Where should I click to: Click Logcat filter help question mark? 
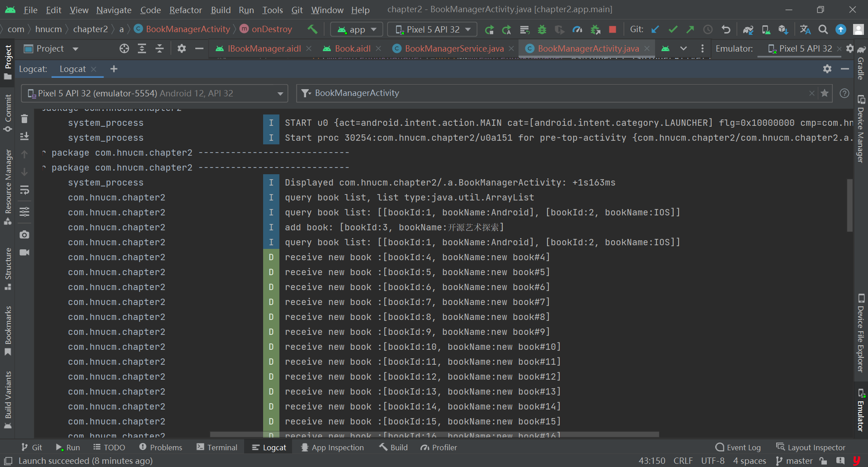point(844,93)
